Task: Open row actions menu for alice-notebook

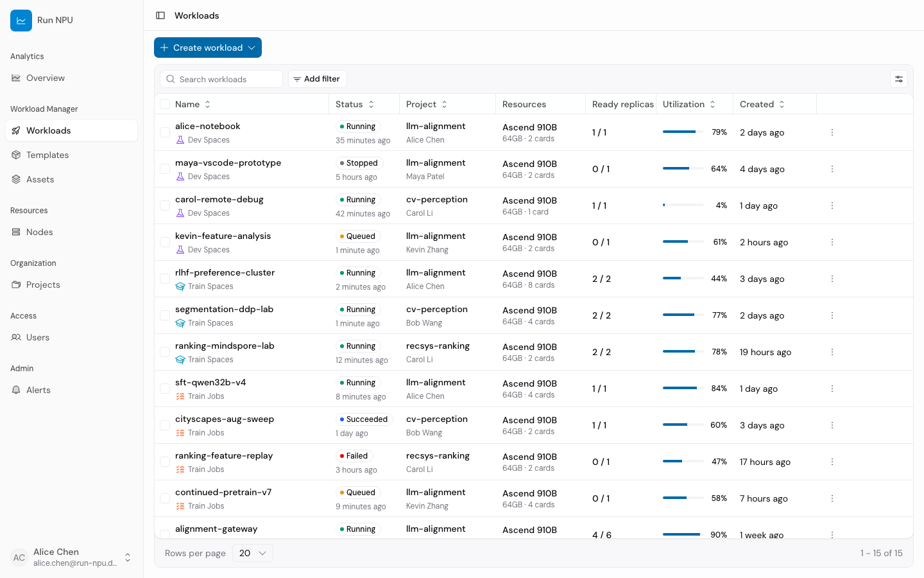Action: [x=832, y=132]
